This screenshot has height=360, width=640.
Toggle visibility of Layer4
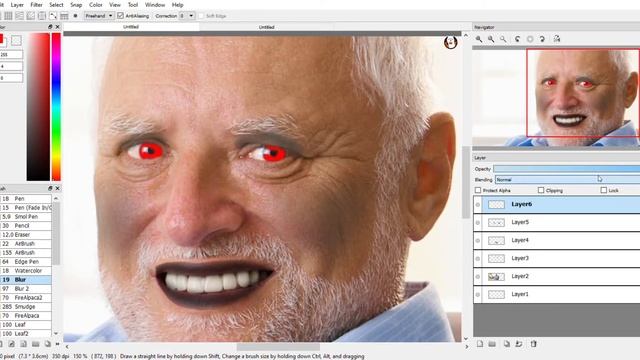coord(478,240)
